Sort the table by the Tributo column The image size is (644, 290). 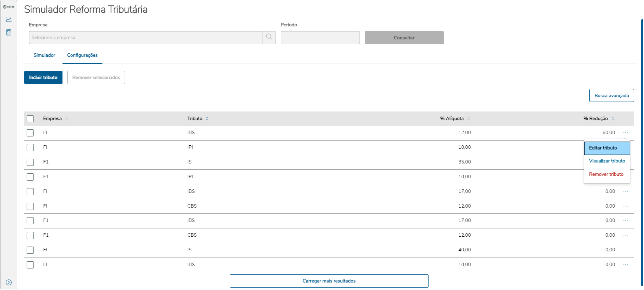[207, 119]
